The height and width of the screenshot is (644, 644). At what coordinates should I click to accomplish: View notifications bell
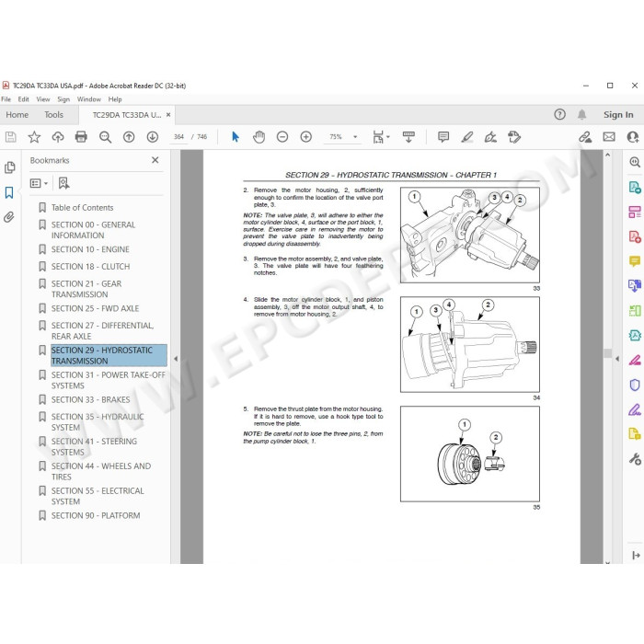[582, 115]
